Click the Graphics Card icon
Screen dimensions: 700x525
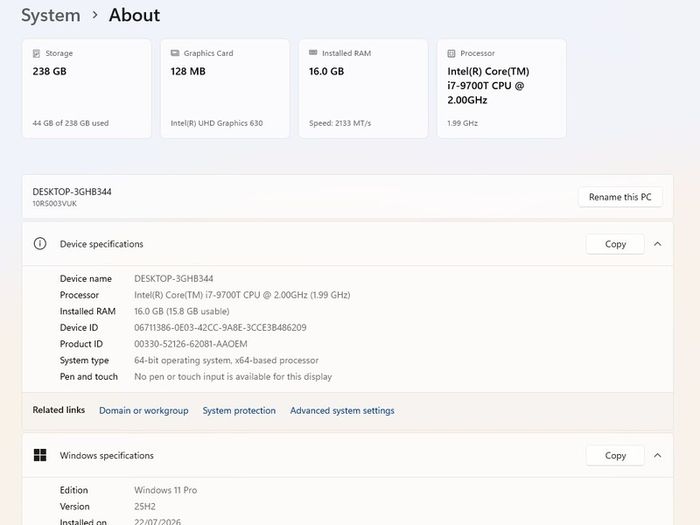tap(175, 53)
